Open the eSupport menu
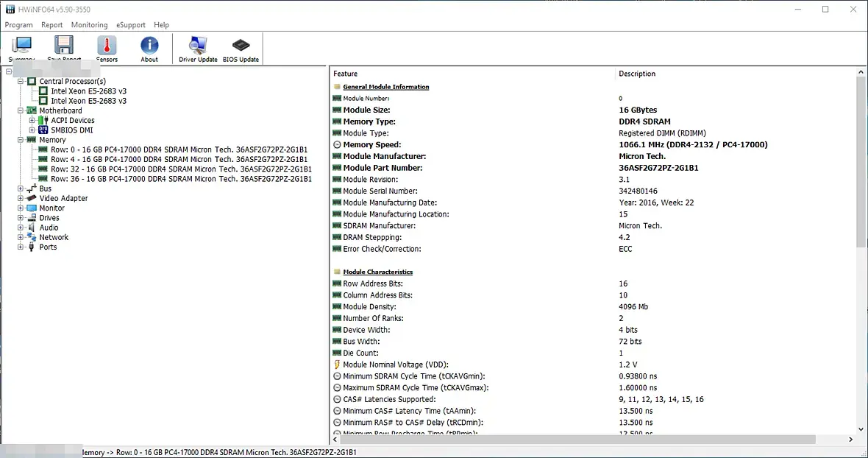The height and width of the screenshot is (458, 868). tap(131, 25)
